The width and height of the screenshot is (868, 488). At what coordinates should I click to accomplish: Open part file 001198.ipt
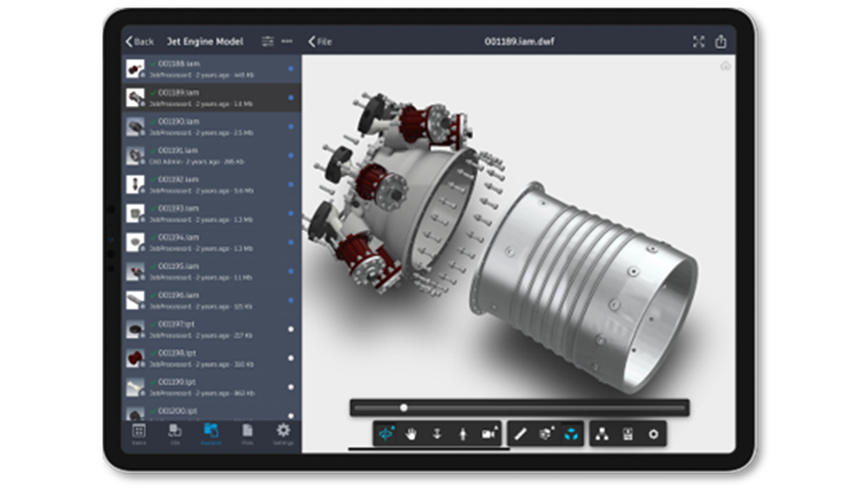(x=211, y=358)
